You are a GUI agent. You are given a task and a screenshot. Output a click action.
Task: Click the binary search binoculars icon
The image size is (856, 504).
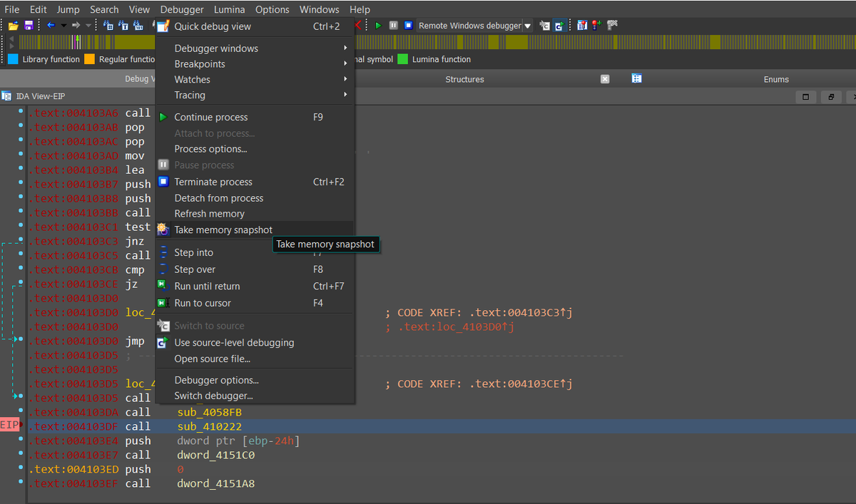click(x=138, y=26)
